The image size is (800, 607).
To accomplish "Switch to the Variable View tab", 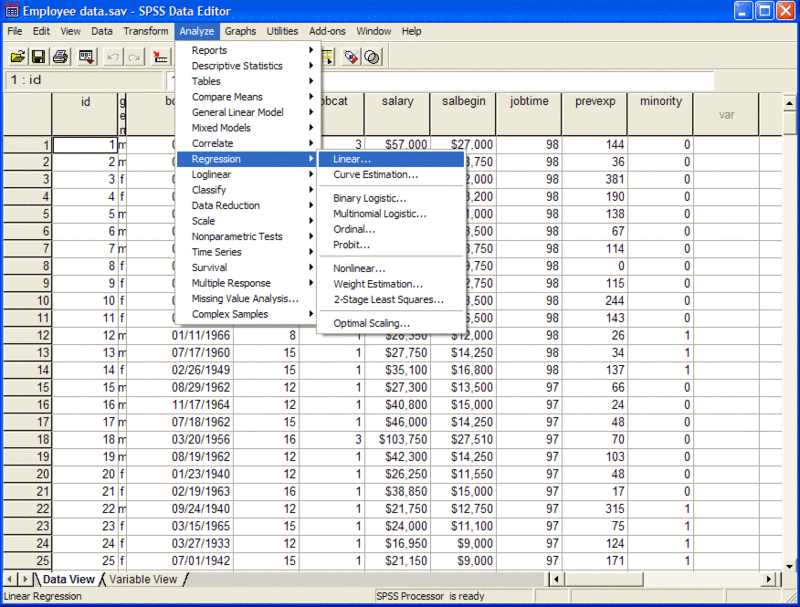I will click(143, 579).
